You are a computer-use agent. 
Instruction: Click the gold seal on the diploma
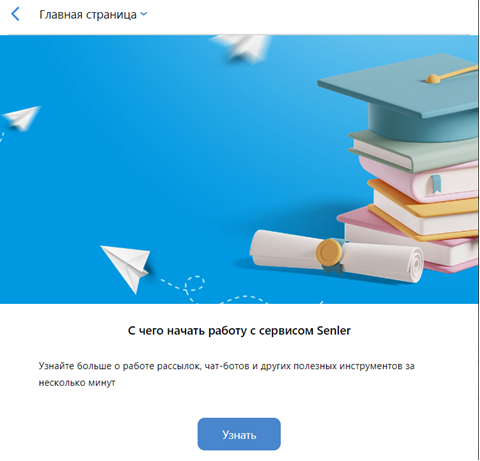(x=329, y=252)
